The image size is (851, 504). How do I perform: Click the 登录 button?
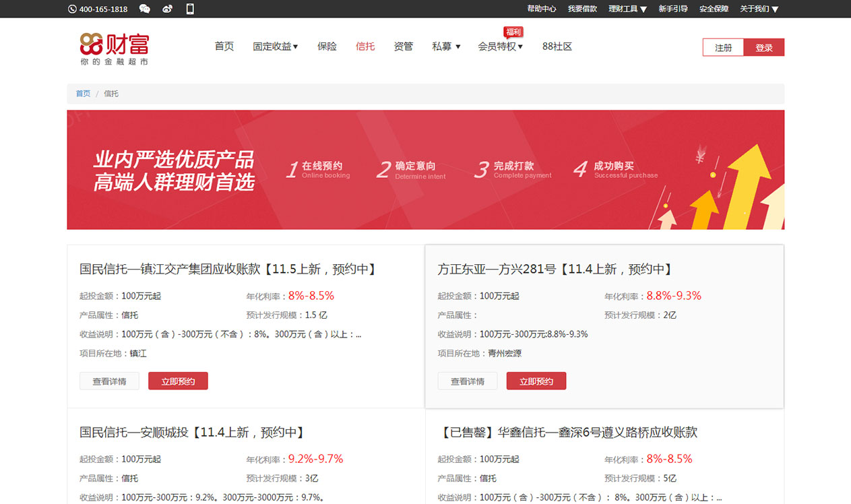coord(764,48)
